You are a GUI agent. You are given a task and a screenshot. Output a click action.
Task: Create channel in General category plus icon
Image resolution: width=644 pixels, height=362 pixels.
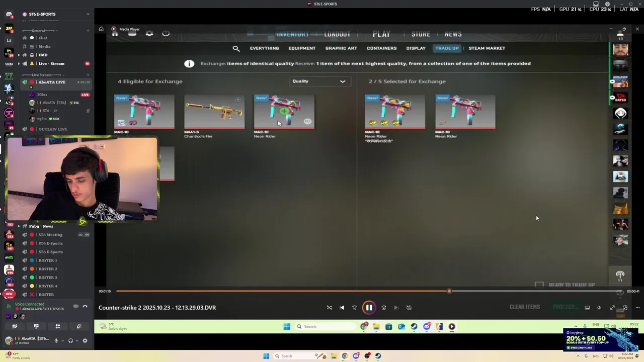click(88, 31)
